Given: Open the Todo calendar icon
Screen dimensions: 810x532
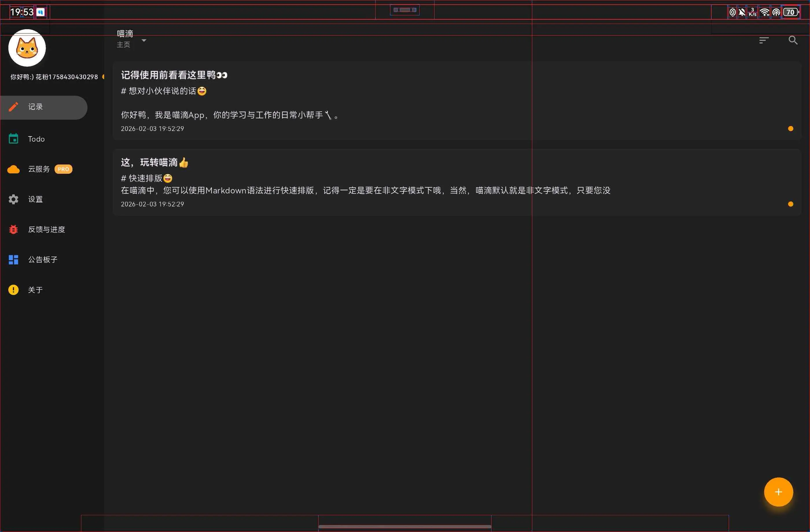Looking at the screenshot, I should (13, 139).
